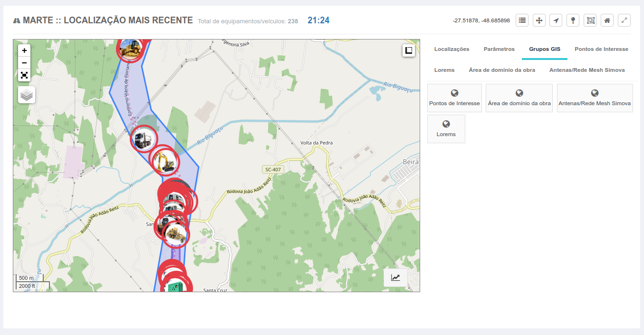The height and width of the screenshot is (335, 644).
Task: Select the Antenas/Rede Mesh Simova tab
Action: tap(587, 70)
